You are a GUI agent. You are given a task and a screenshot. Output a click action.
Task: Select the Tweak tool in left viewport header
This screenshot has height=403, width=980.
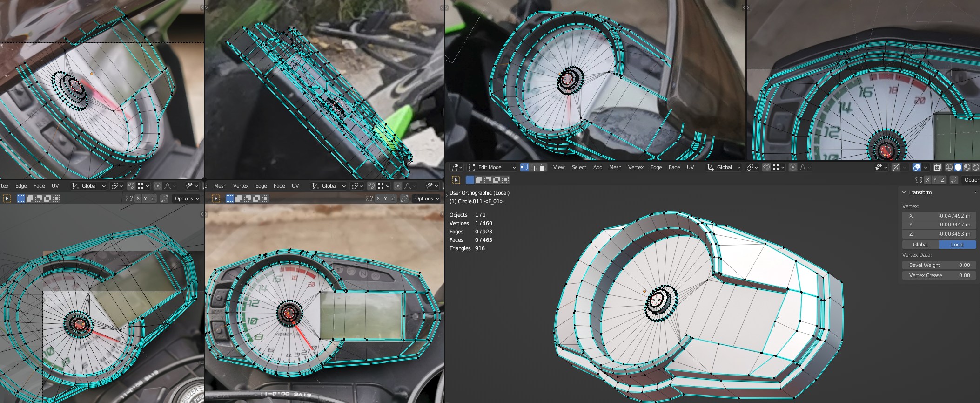[7, 198]
